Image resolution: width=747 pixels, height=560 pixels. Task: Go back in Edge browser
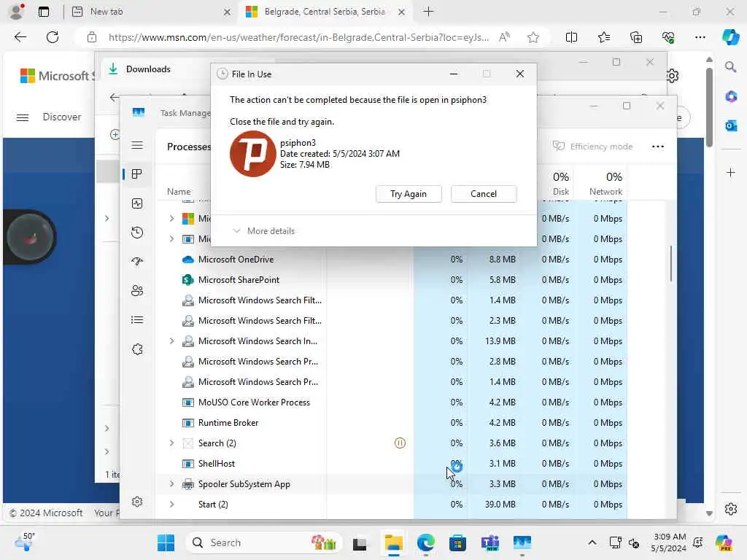20,37
